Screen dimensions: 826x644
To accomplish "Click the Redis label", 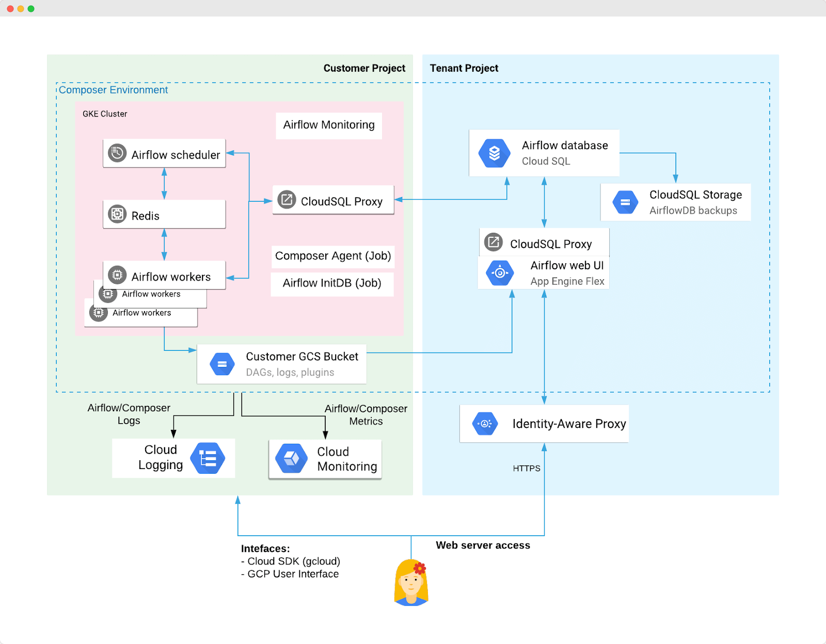I will (145, 216).
